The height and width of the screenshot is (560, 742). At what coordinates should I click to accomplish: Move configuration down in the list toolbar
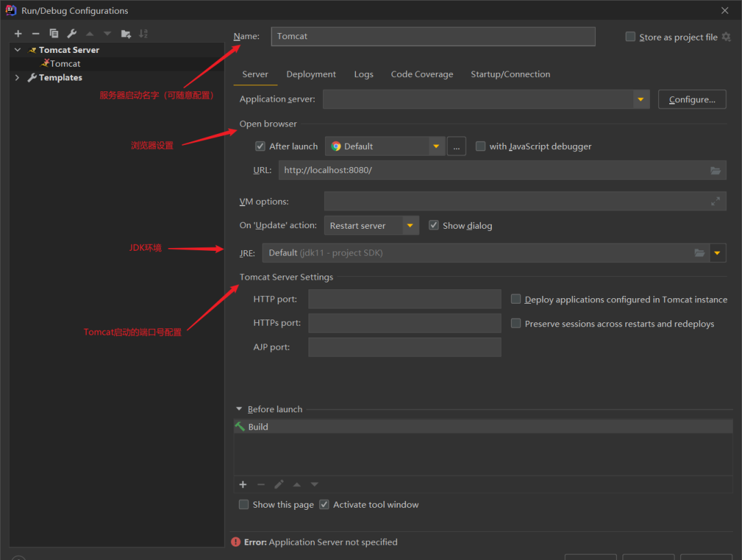point(107,34)
